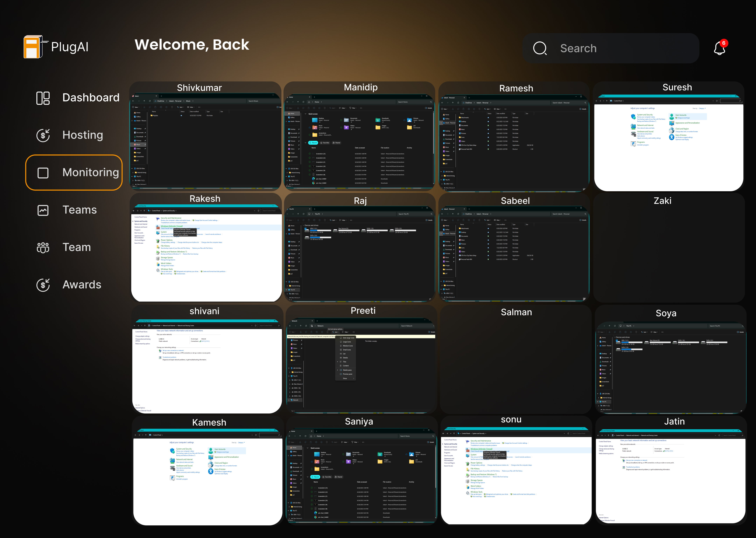Click the Teams chart icon
The height and width of the screenshot is (538, 756).
(x=43, y=210)
